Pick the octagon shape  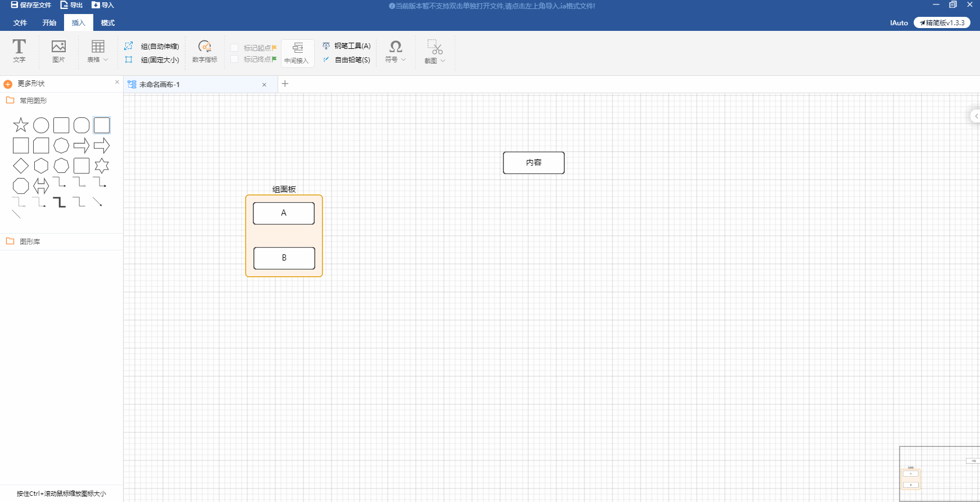pyautogui.click(x=21, y=186)
